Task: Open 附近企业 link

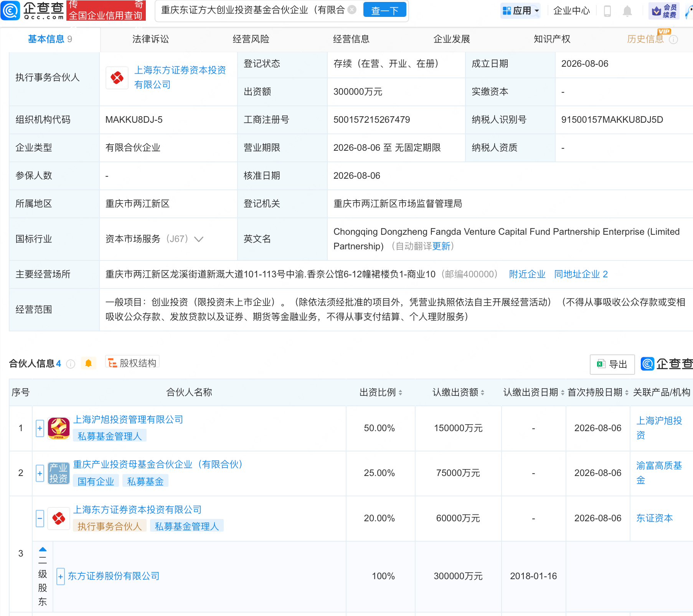Action: coord(527,274)
